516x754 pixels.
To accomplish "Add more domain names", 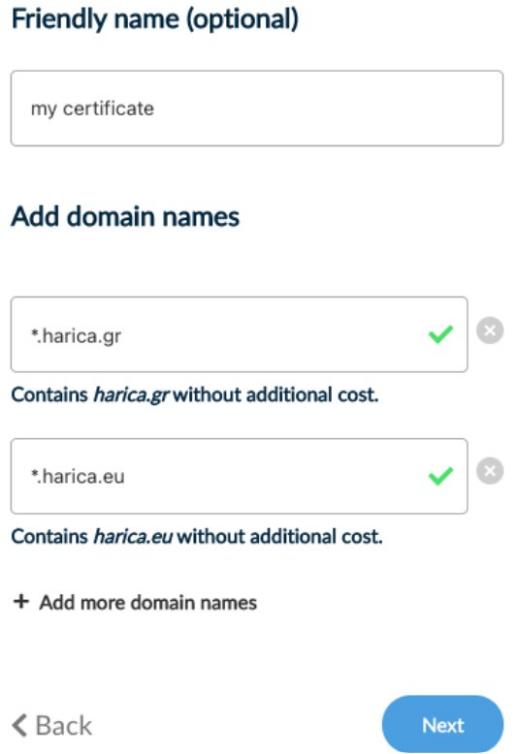I will (135, 602).
